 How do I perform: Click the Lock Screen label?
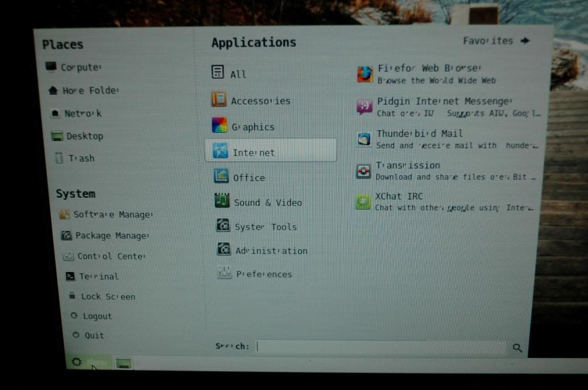point(109,297)
